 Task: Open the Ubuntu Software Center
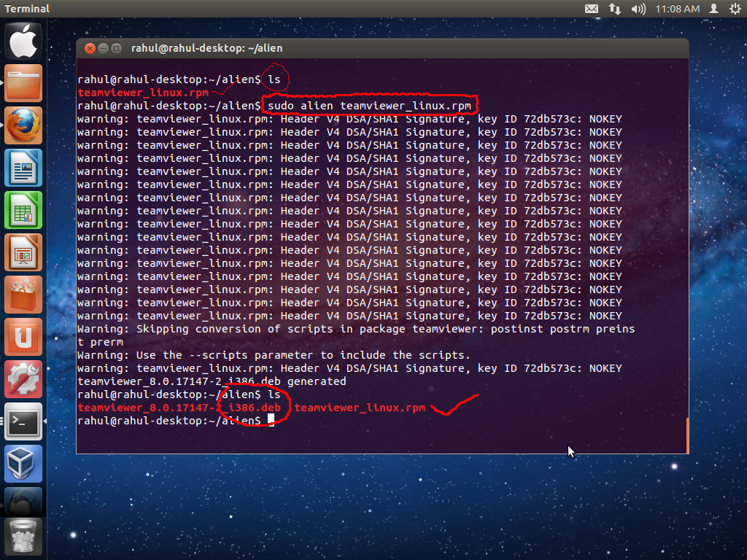tap(24, 293)
